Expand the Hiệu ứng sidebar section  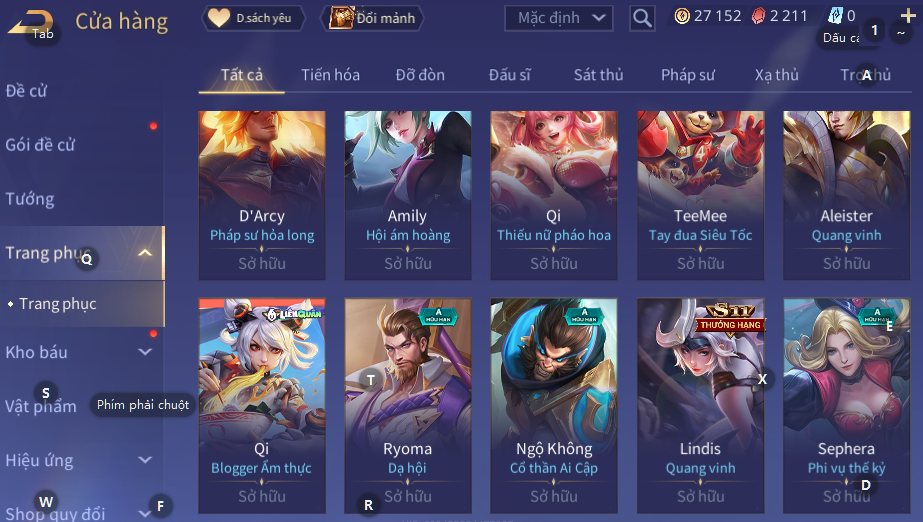[145, 460]
